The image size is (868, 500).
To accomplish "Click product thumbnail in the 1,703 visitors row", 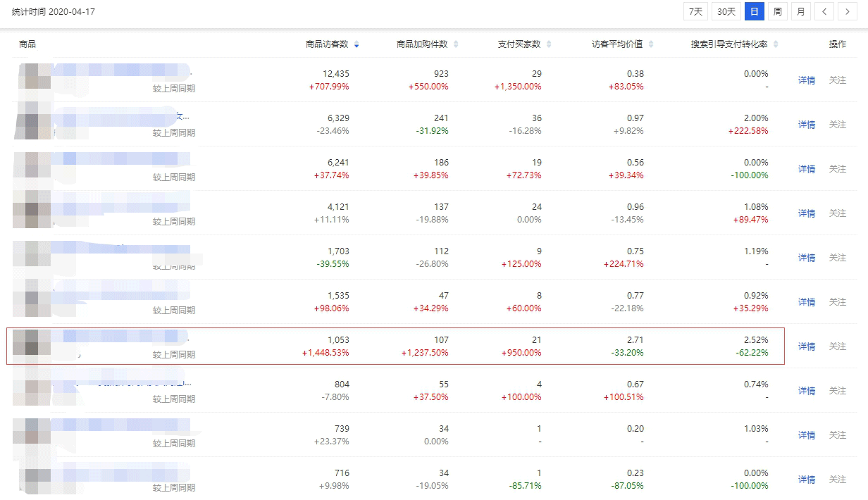I will point(32,258).
